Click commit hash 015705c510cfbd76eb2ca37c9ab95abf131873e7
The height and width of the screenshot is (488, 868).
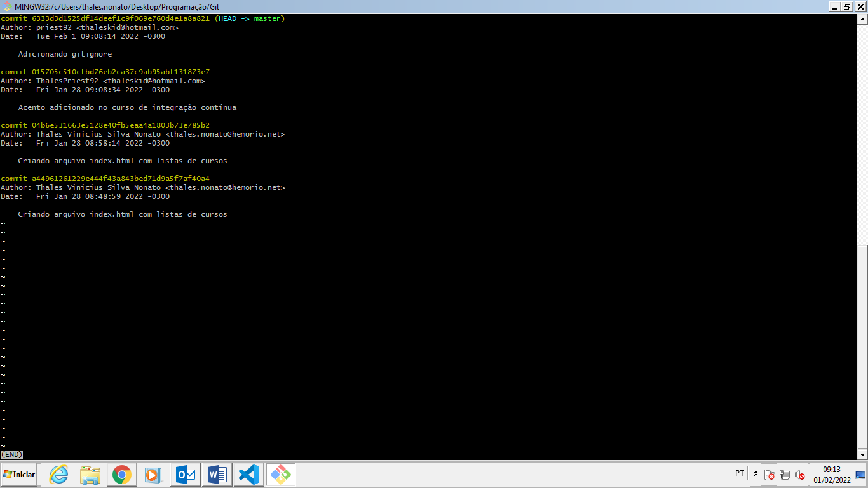click(121, 72)
